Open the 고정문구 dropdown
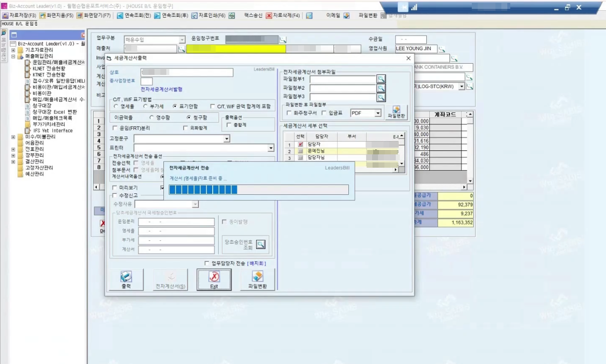This screenshot has width=606, height=364. pyautogui.click(x=227, y=139)
